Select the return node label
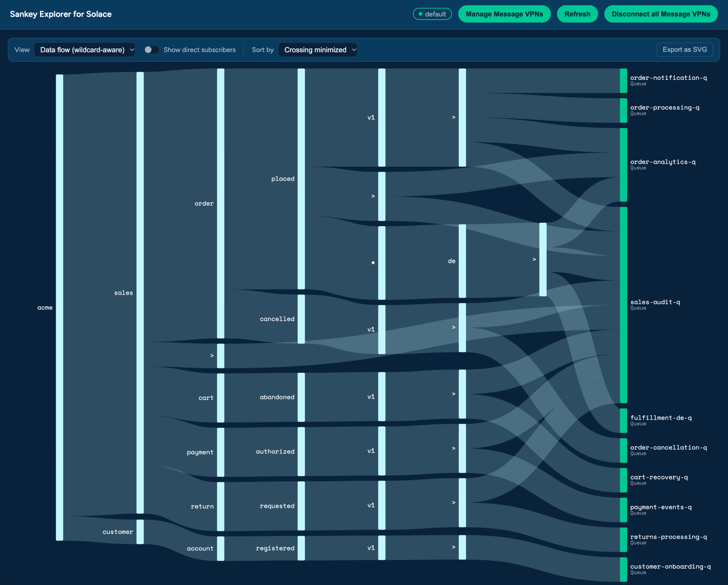 [202, 506]
